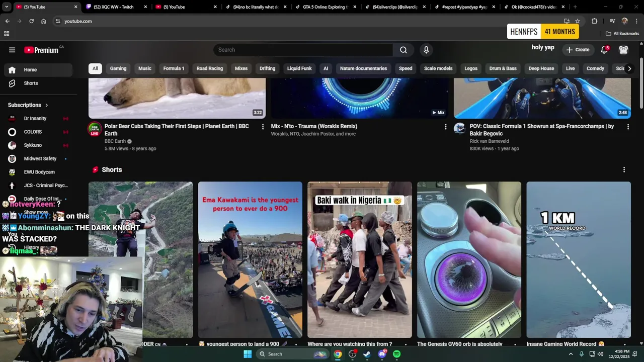Select the Liquid Funk filter chip

299,68
